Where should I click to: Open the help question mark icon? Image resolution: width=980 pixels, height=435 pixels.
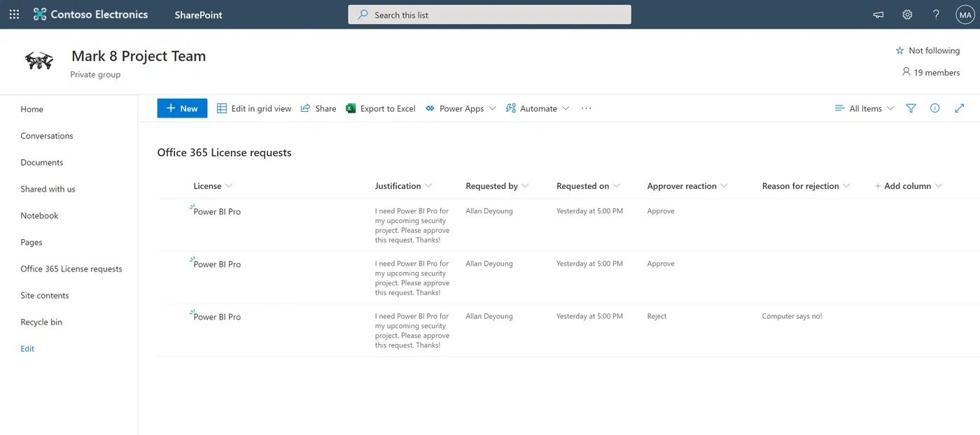(936, 15)
